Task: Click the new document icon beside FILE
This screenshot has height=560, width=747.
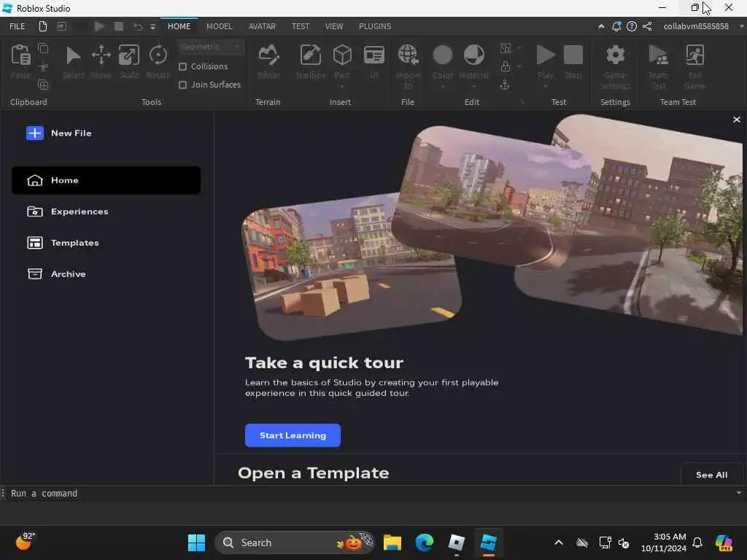Action: [43, 26]
